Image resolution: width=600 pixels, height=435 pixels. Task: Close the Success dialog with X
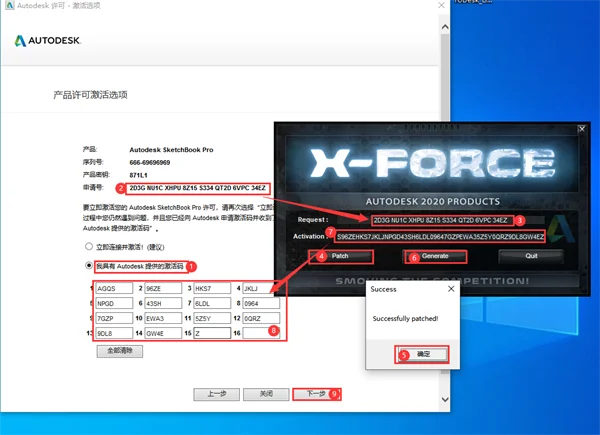[x=451, y=289]
